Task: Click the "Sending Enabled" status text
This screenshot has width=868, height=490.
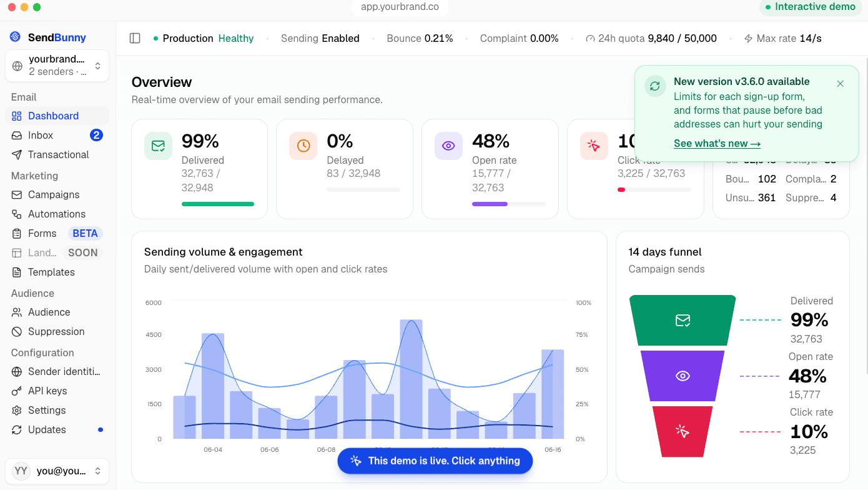Action: [320, 38]
